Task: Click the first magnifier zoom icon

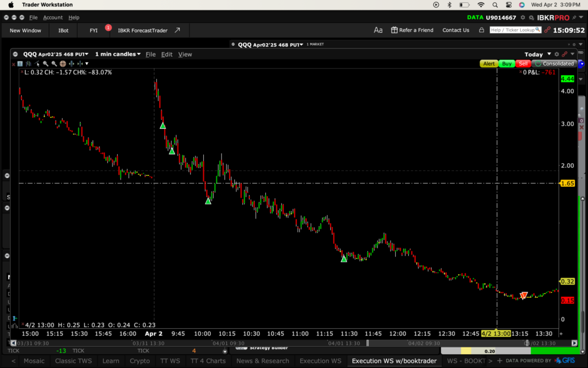Action: click(46, 64)
